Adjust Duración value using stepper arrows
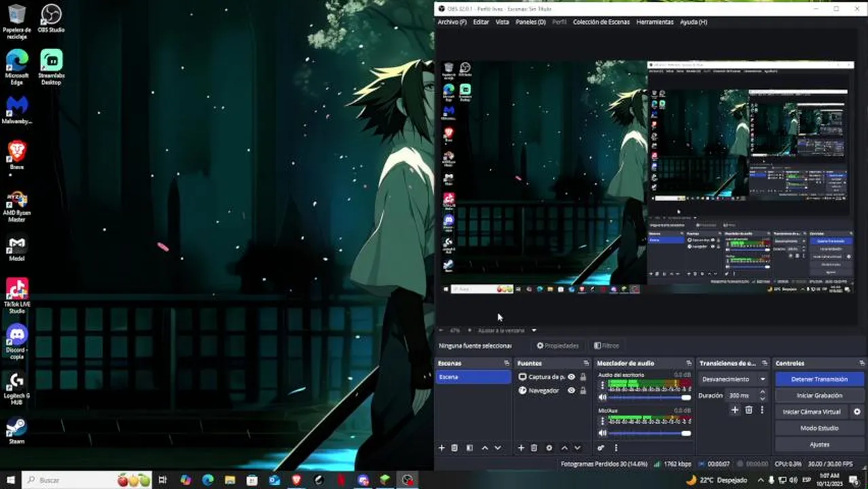The image size is (868, 489). 762,395
